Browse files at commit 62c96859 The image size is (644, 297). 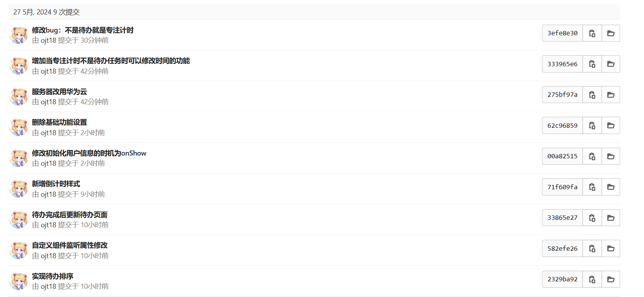(611, 125)
